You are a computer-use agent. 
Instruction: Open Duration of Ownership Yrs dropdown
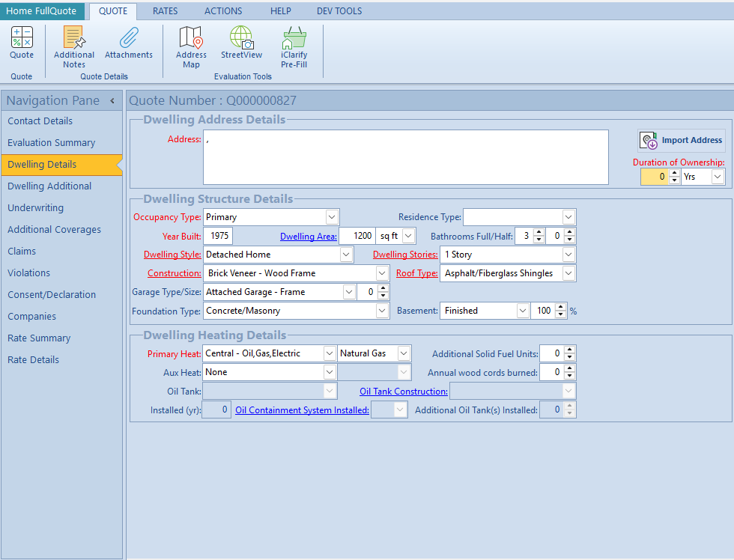718,177
